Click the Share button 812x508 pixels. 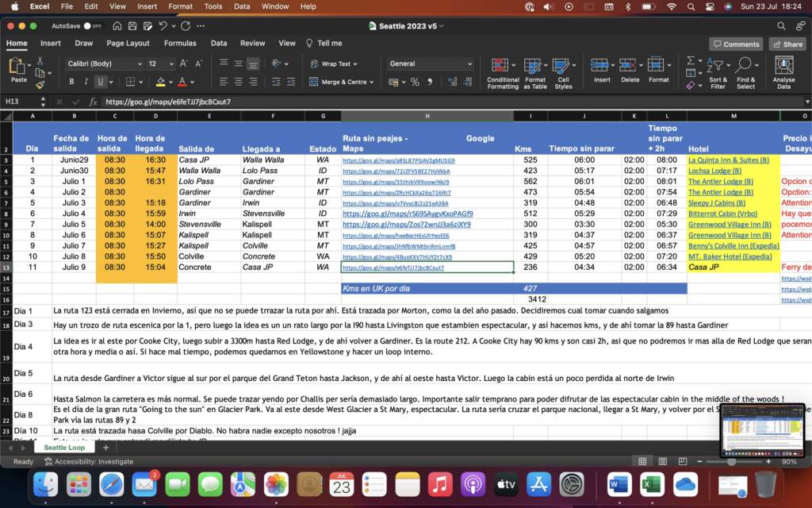point(787,44)
